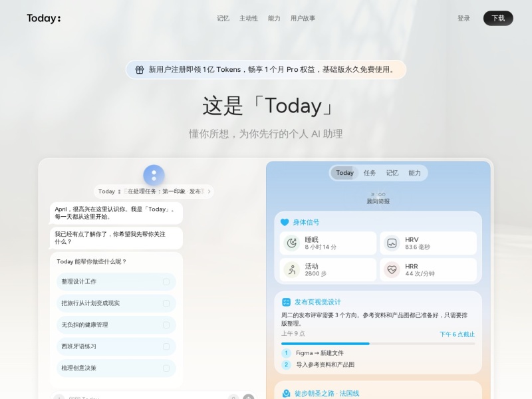Image resolution: width=532 pixels, height=399 pixels.
Task: Click the 懂你所想，为你先行 subtitle
Action: click(x=265, y=134)
